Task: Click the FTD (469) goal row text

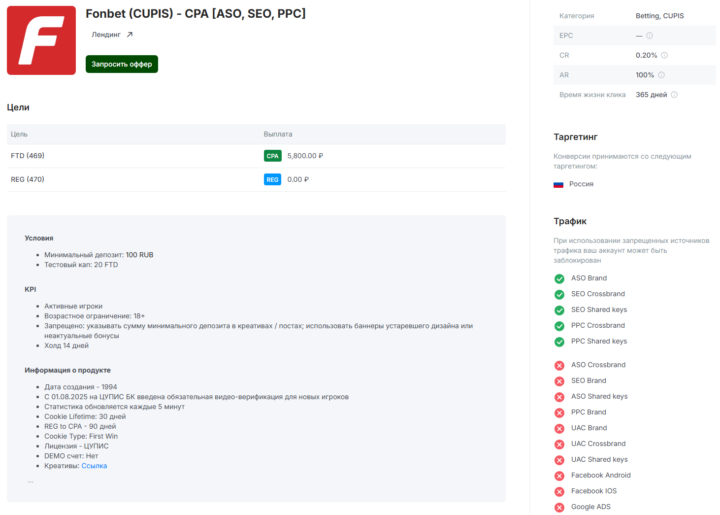Action: [x=28, y=156]
